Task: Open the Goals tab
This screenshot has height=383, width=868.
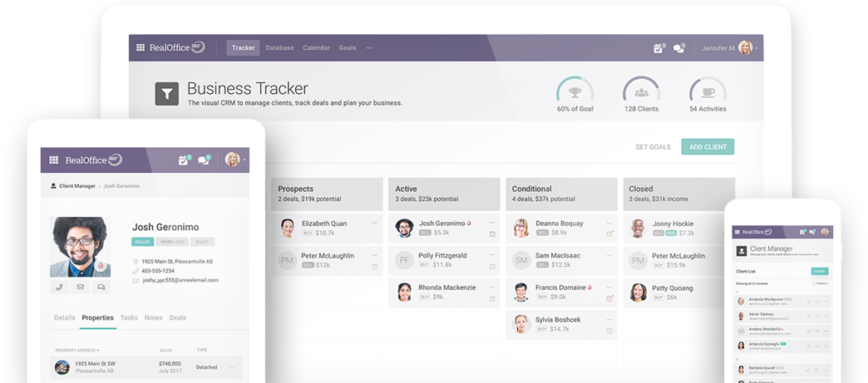Action: click(348, 47)
